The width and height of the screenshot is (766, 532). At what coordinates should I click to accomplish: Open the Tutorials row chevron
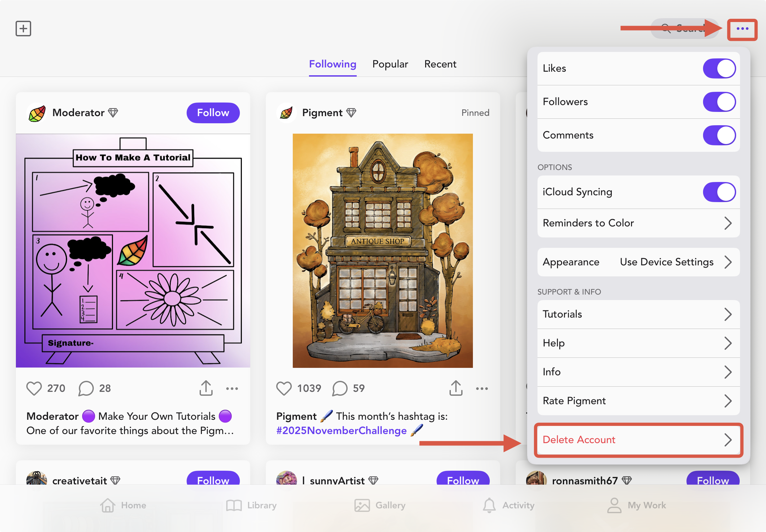(728, 314)
